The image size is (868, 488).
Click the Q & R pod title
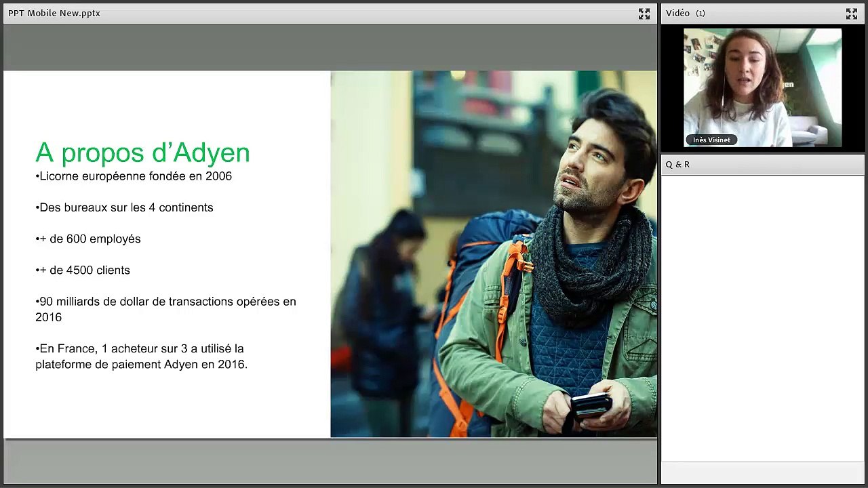pos(677,165)
